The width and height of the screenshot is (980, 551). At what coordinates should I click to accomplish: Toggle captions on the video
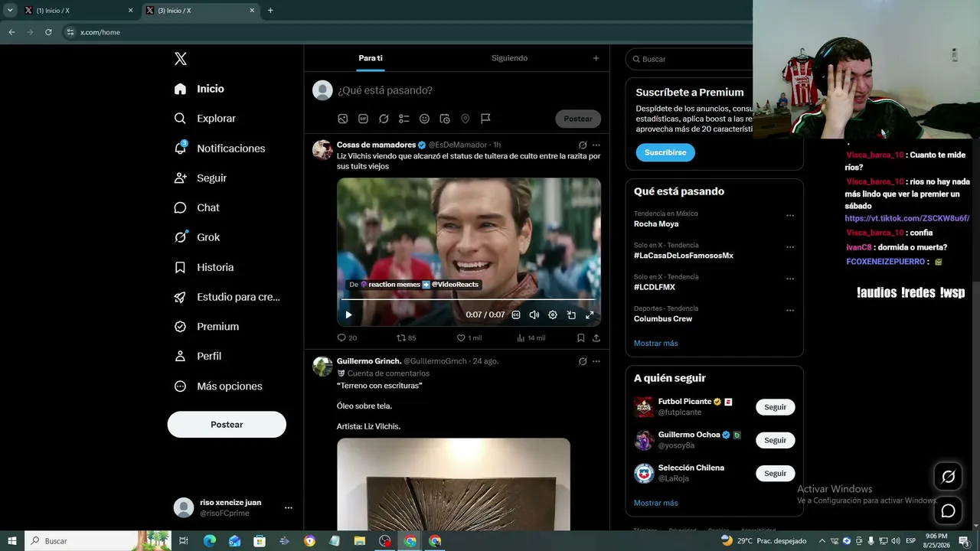516,315
